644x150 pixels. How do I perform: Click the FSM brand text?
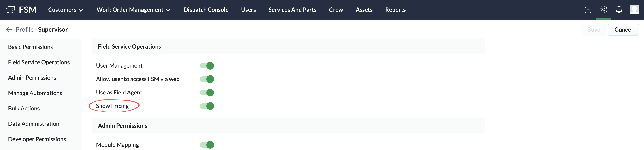point(28,10)
